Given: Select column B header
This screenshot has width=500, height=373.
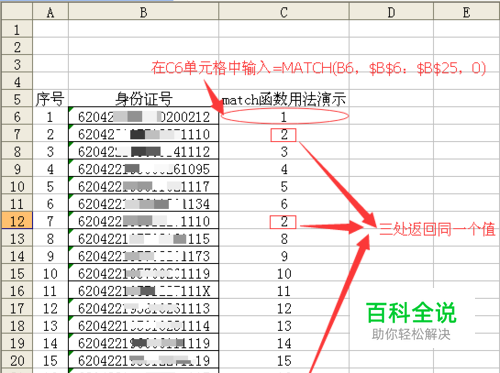Looking at the screenshot, I should pos(143,12).
